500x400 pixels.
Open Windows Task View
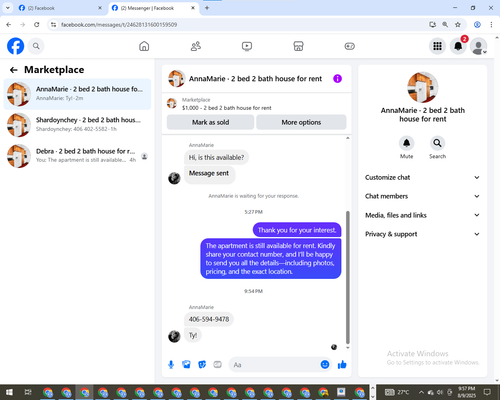click(x=28, y=392)
